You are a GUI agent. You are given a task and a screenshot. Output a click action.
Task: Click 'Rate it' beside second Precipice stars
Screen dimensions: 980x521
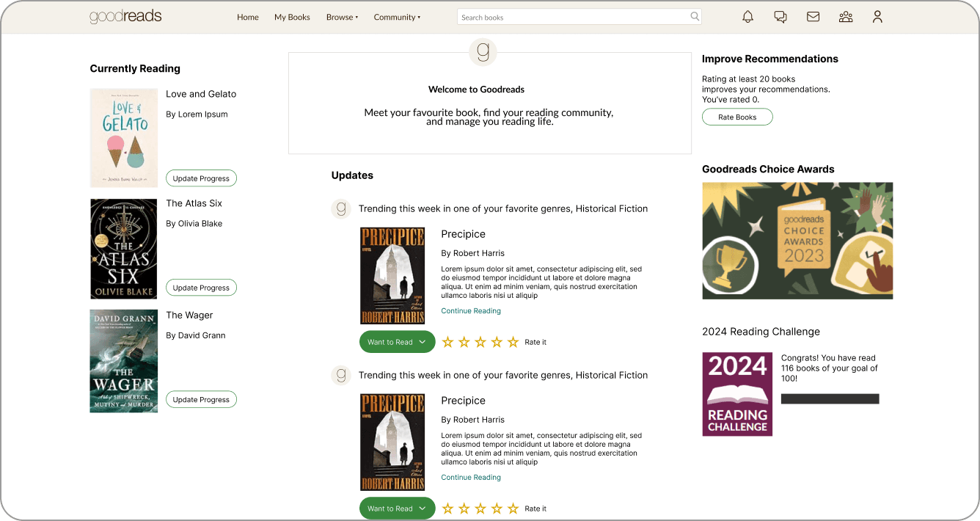pyautogui.click(x=535, y=509)
